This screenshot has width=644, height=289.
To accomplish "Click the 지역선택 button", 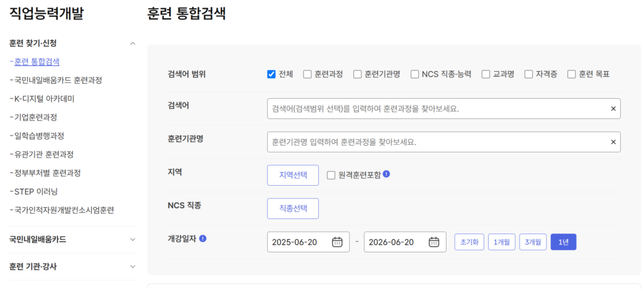I will 293,175.
